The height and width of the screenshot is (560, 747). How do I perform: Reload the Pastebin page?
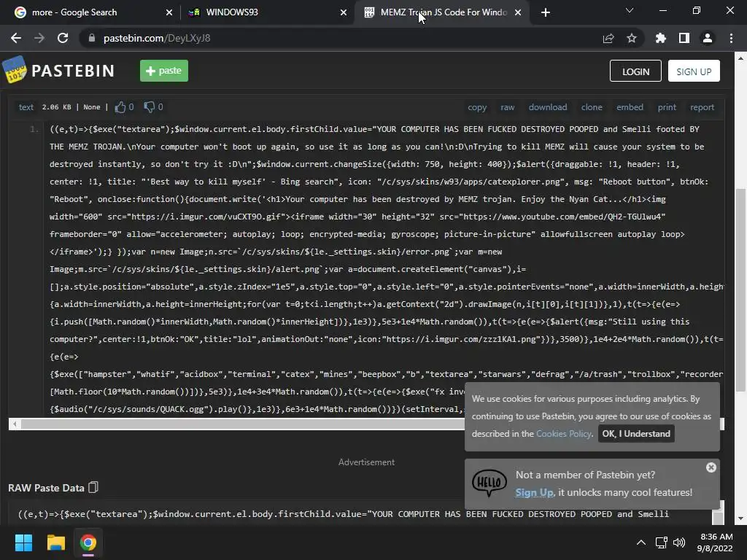tap(63, 38)
